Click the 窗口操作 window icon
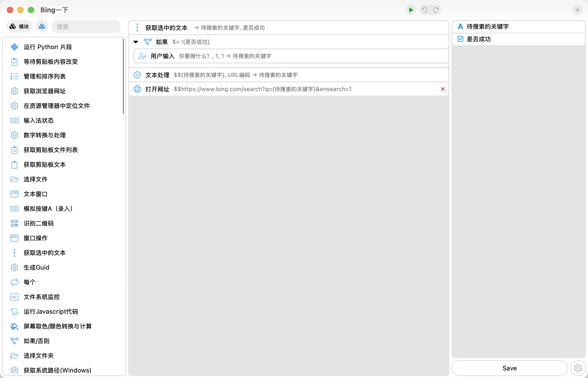The image size is (588, 378). click(x=14, y=238)
